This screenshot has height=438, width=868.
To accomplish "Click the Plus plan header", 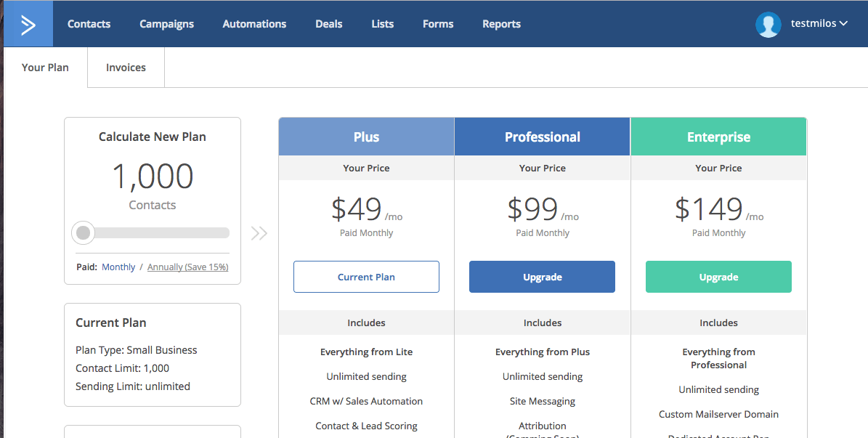I will pyautogui.click(x=366, y=137).
